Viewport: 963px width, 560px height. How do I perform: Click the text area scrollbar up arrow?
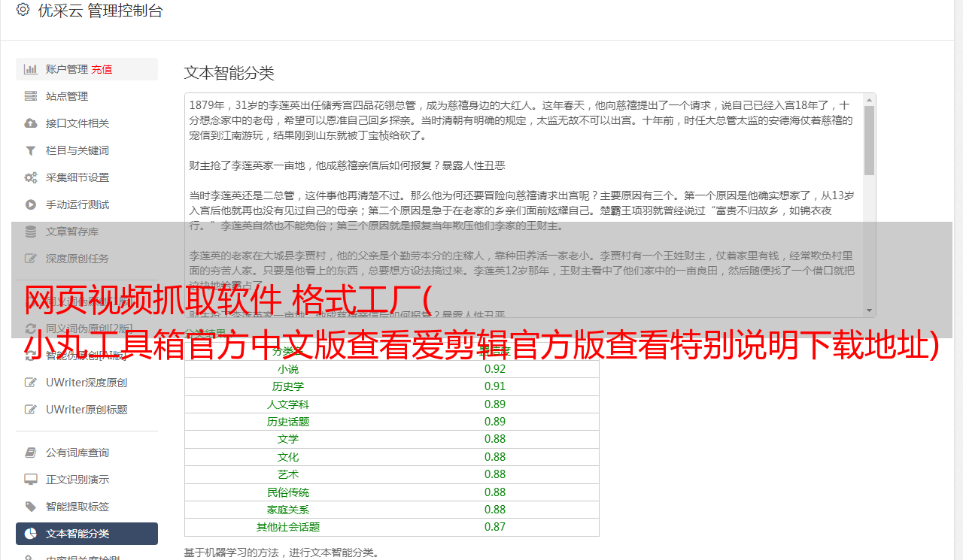869,100
